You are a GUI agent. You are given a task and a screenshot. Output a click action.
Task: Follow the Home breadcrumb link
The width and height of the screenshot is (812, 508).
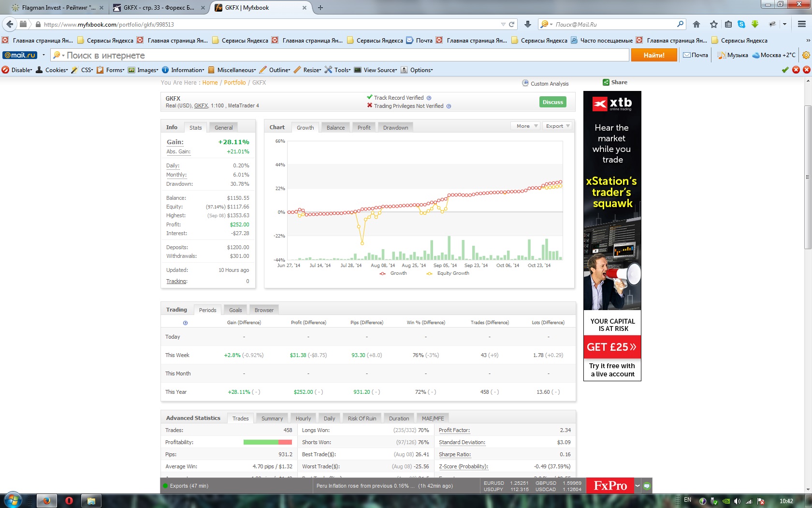click(x=210, y=83)
